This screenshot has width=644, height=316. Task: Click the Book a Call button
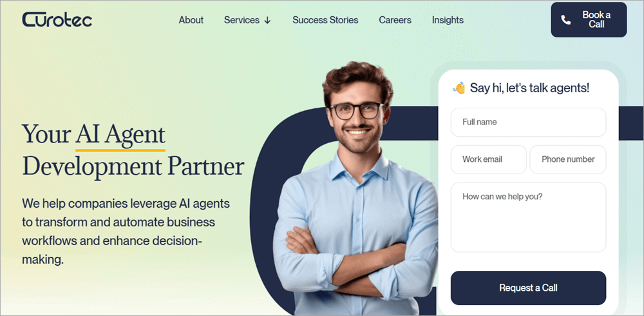click(589, 20)
